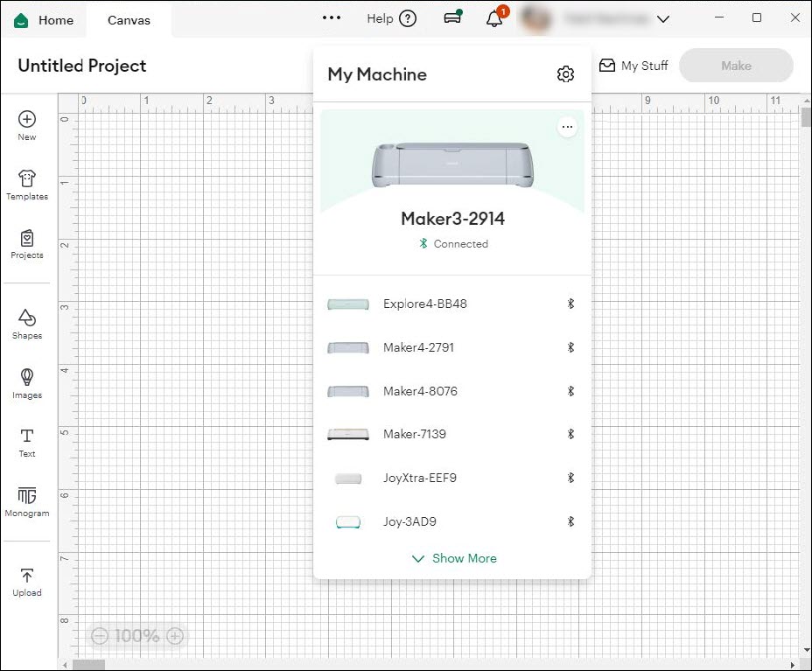Open the Images library
The height and width of the screenshot is (671, 812).
coord(27,384)
